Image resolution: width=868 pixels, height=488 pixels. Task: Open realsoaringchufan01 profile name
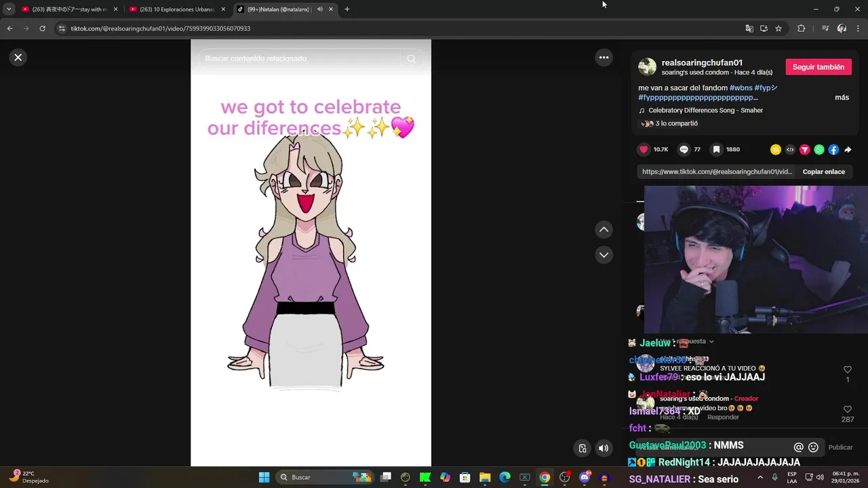click(702, 62)
